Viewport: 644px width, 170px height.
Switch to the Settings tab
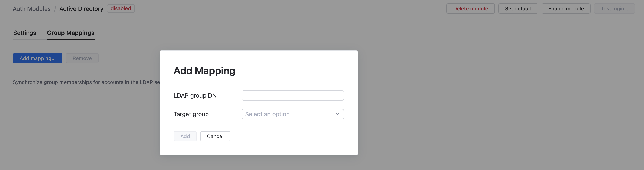click(x=24, y=33)
